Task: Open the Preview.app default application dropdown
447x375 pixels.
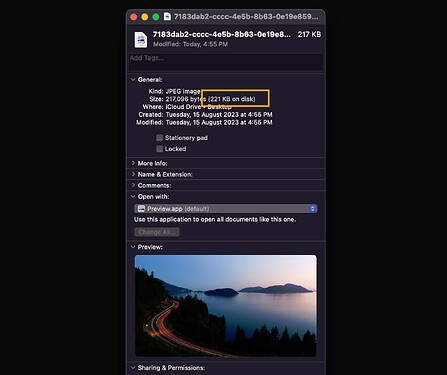Action: 226,209
